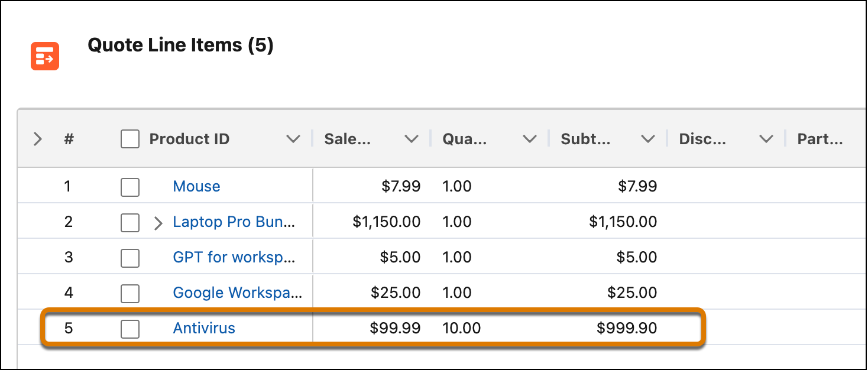Open the Discount column dropdown menu

766,139
